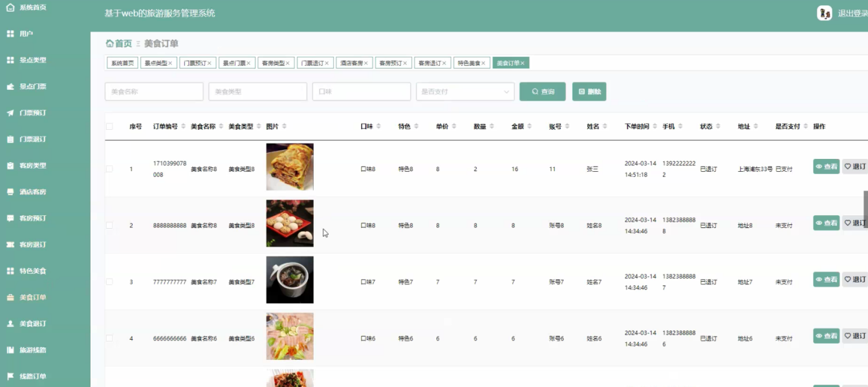Screen dimensions: 868x387
Task: Tick the checkbox for row 1 (张三)
Action: point(109,169)
